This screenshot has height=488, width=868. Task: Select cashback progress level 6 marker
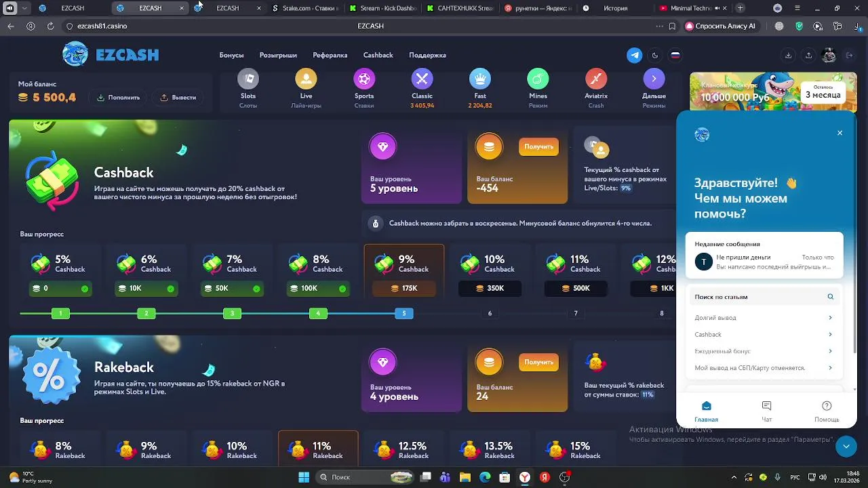490,313
